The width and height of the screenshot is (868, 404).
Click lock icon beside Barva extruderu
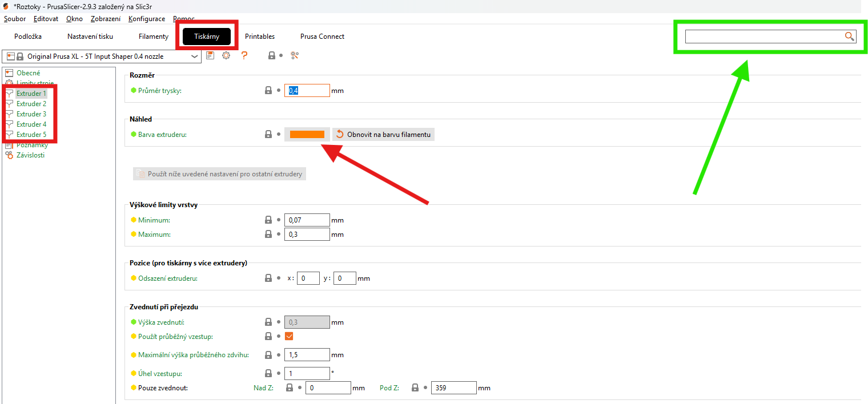click(268, 135)
